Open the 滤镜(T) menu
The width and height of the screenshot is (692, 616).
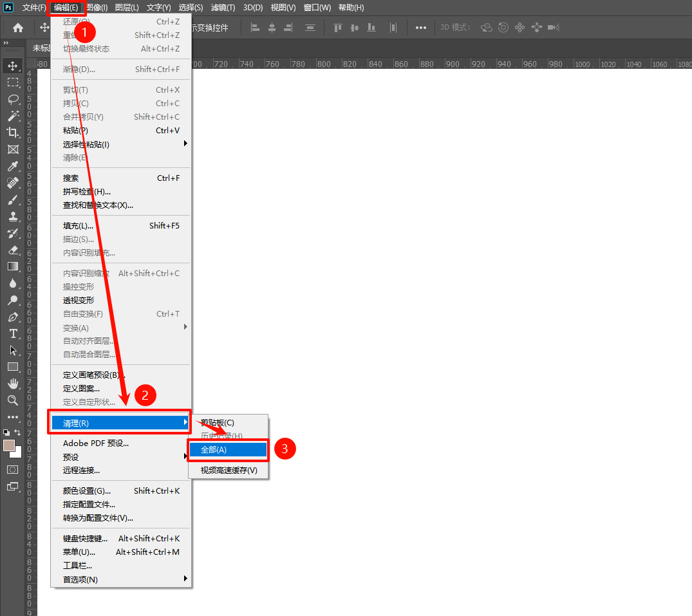click(x=223, y=8)
